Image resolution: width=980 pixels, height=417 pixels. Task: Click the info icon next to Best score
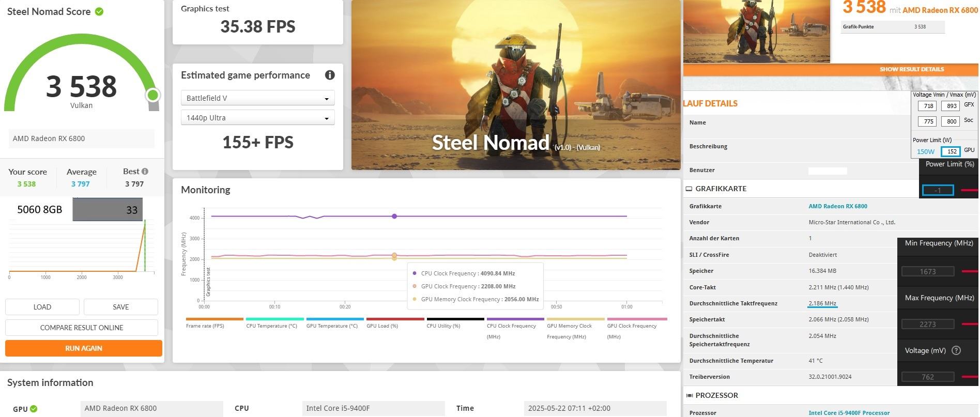pyautogui.click(x=145, y=172)
